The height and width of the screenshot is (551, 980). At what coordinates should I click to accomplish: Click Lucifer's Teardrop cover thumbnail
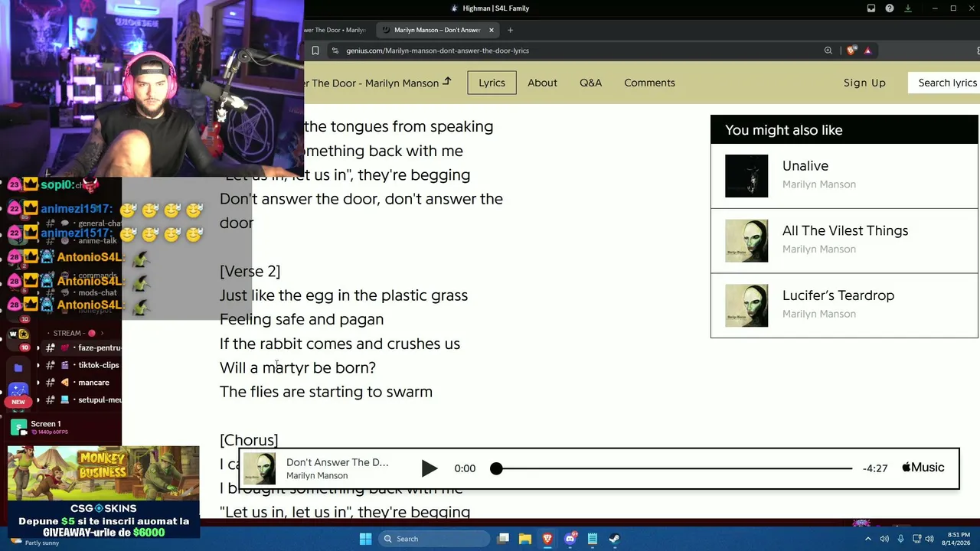[x=746, y=305]
